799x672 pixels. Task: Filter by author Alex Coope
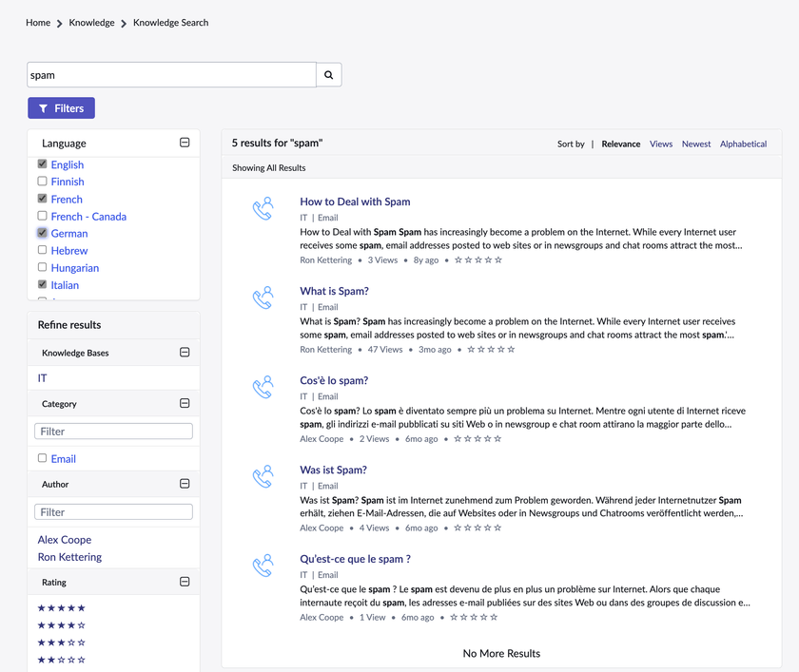coord(65,540)
